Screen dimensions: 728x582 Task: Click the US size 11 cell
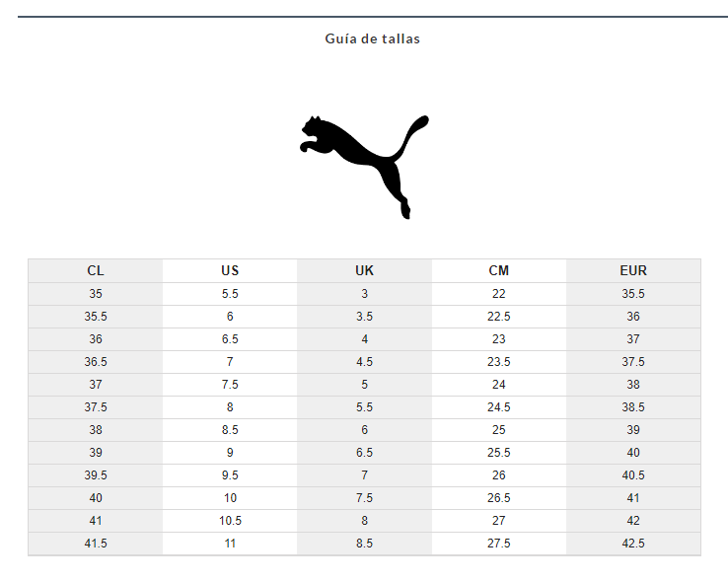pos(230,544)
